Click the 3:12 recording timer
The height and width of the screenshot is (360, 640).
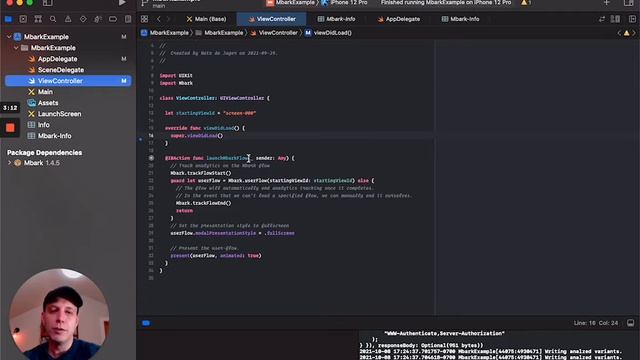tap(10, 108)
